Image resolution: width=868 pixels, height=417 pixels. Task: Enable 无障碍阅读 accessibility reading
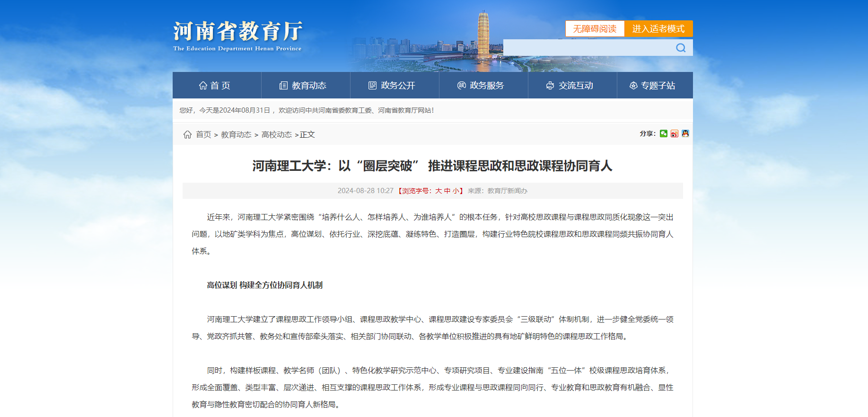click(x=595, y=29)
